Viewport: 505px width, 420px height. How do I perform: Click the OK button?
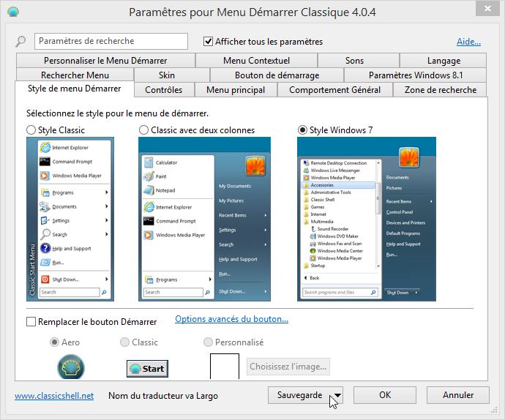(384, 395)
